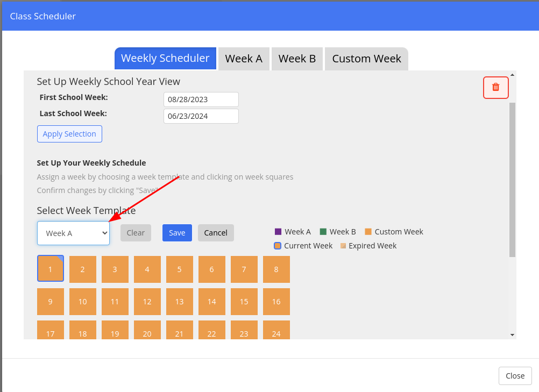Click the Custom Week orange legend swatch
Image resolution: width=539 pixels, height=392 pixels.
click(368, 232)
